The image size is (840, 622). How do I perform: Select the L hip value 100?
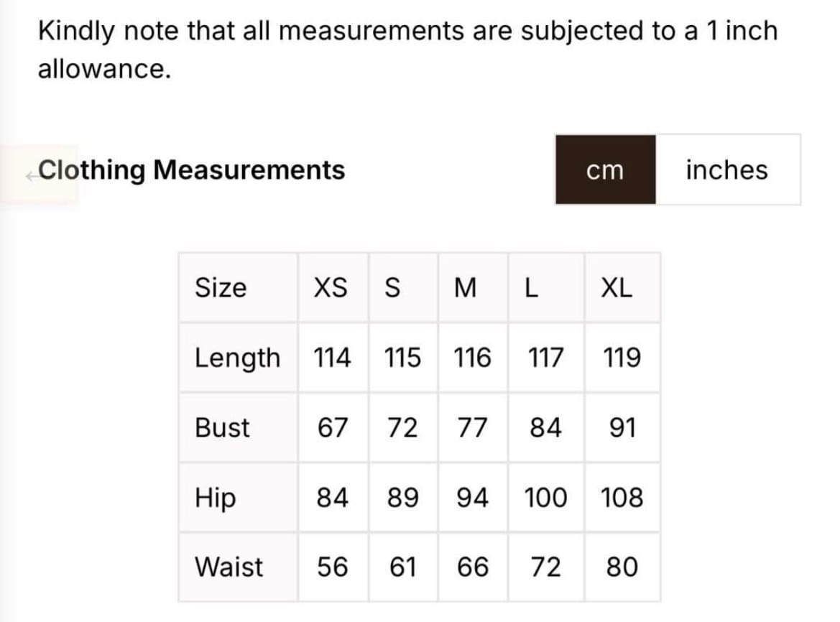[x=545, y=498]
